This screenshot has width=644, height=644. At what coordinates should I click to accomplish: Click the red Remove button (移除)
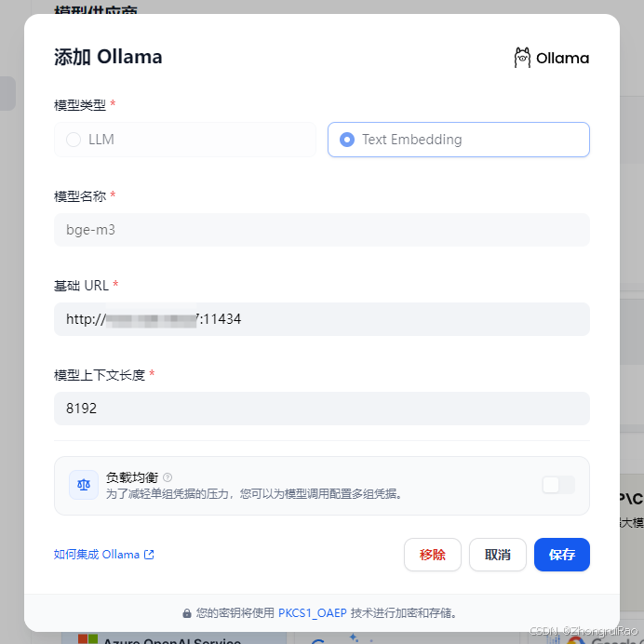tap(433, 555)
